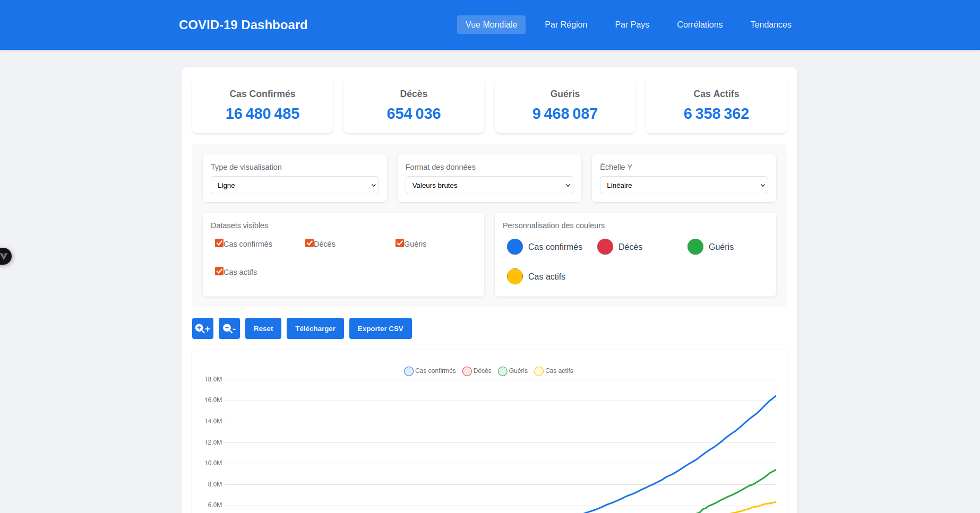
Task: Click the Exporter CSV button
Action: pyautogui.click(x=381, y=328)
